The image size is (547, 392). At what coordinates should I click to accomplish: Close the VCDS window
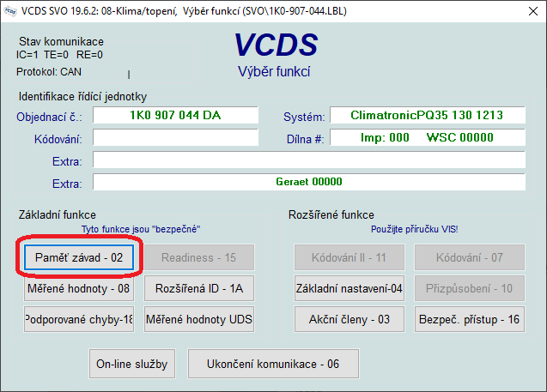(x=532, y=11)
